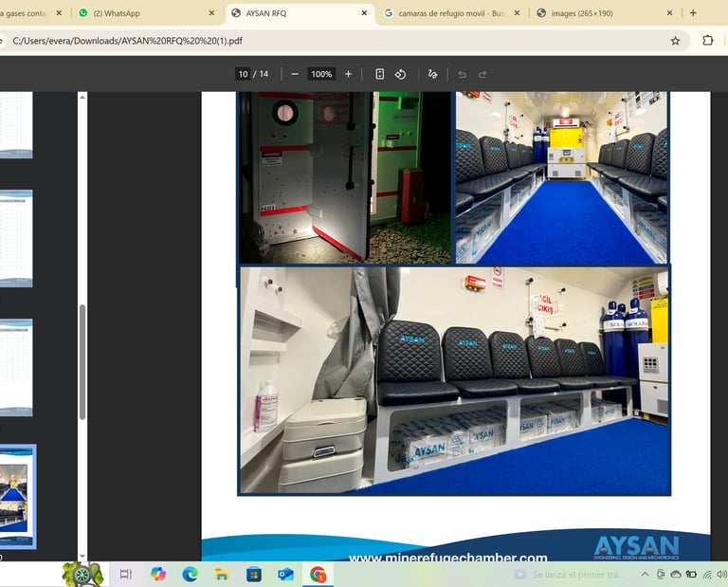
Task: Zoom in the PDF with plus button
Action: coord(348,74)
